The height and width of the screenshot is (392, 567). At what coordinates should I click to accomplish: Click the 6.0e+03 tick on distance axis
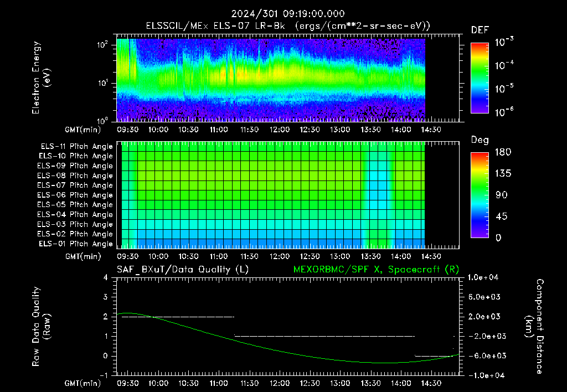(x=484, y=297)
